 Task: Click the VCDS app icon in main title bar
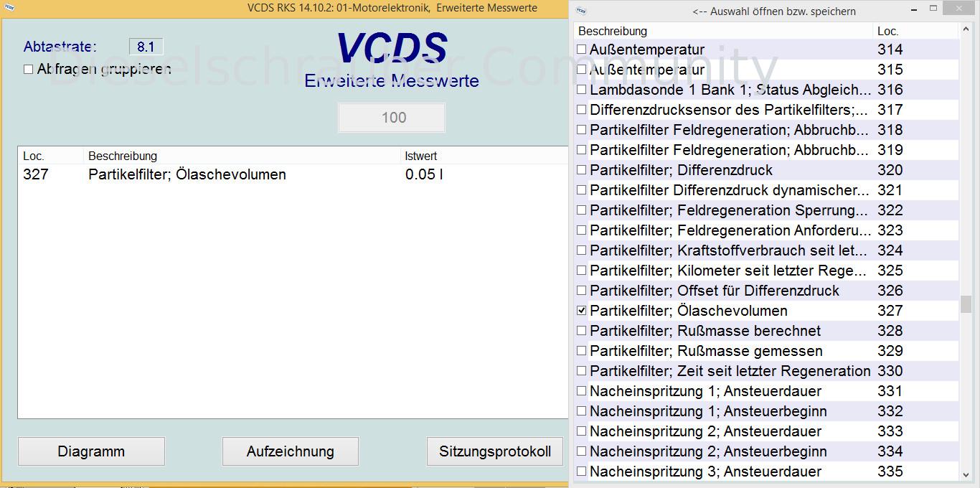pos(9,9)
